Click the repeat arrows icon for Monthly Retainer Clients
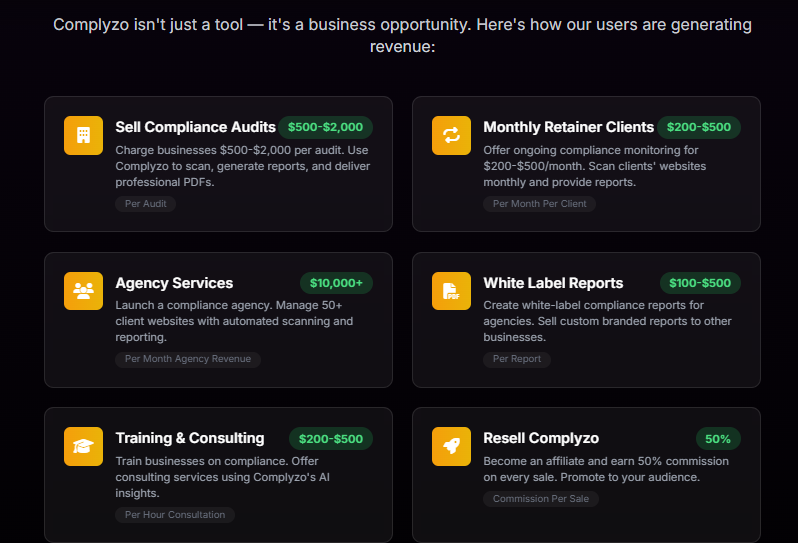This screenshot has height=543, width=798. tap(451, 135)
